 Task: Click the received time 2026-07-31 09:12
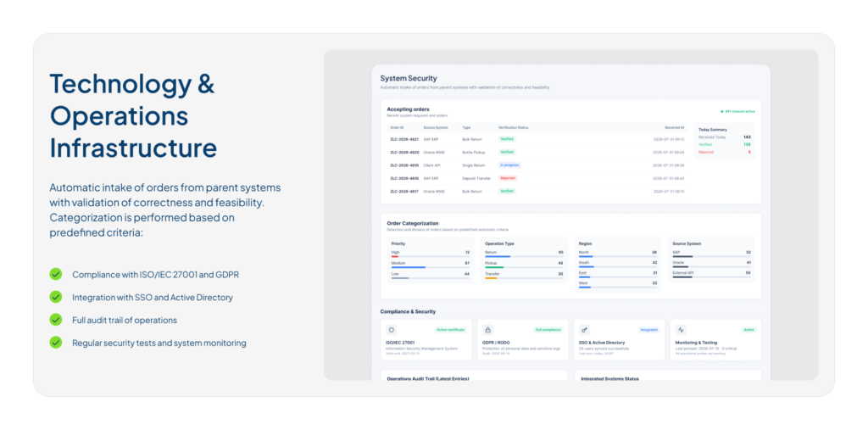click(669, 139)
